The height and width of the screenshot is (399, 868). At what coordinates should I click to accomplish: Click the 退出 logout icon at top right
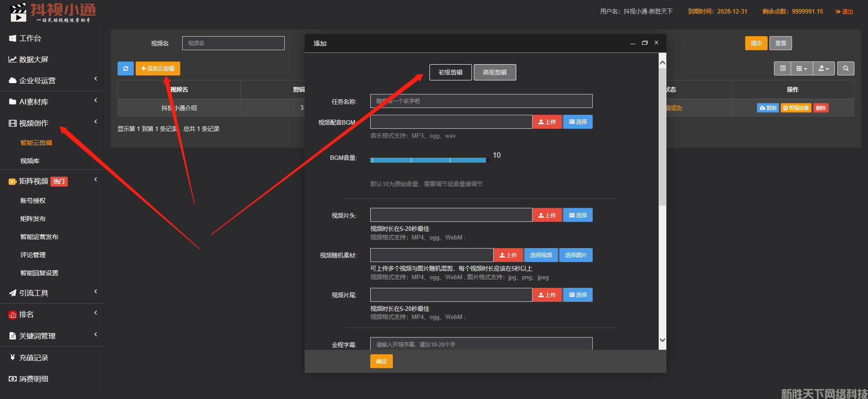click(838, 12)
